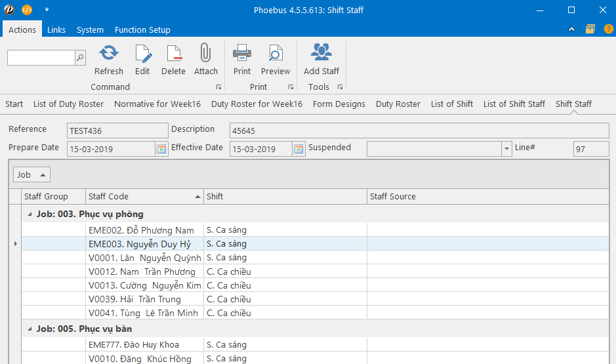Click the Description field 45645

(419, 131)
